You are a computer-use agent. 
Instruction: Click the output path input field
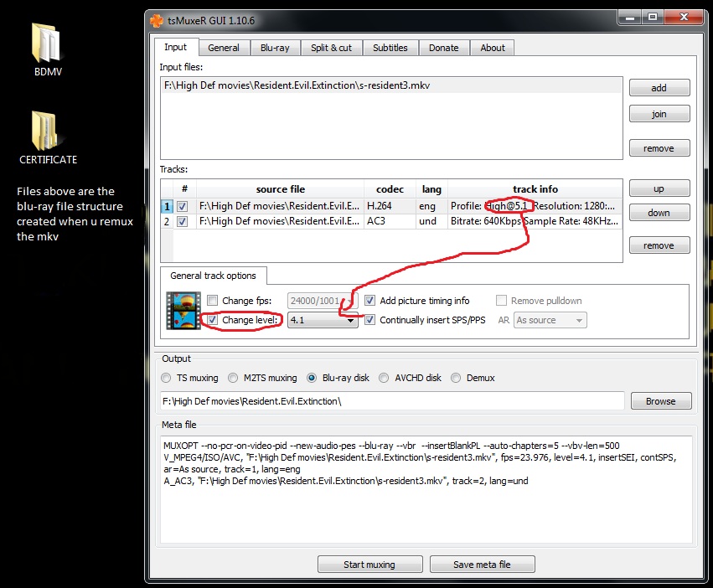point(392,401)
